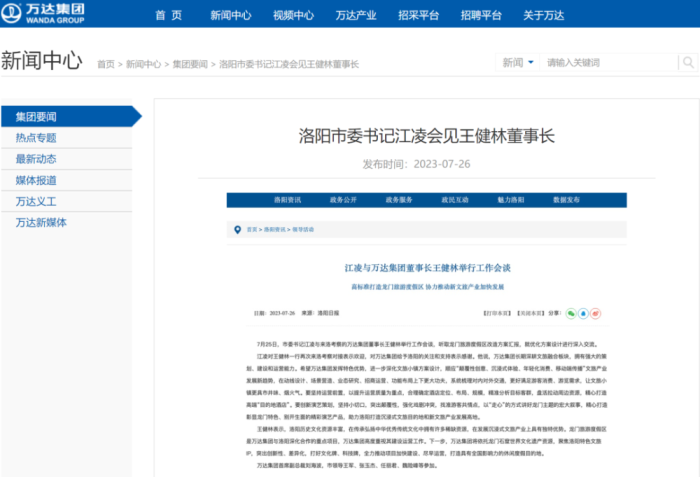Screen dimensions: 700x477
Task: Open 关于万达 in the top navigation
Action: click(x=543, y=15)
